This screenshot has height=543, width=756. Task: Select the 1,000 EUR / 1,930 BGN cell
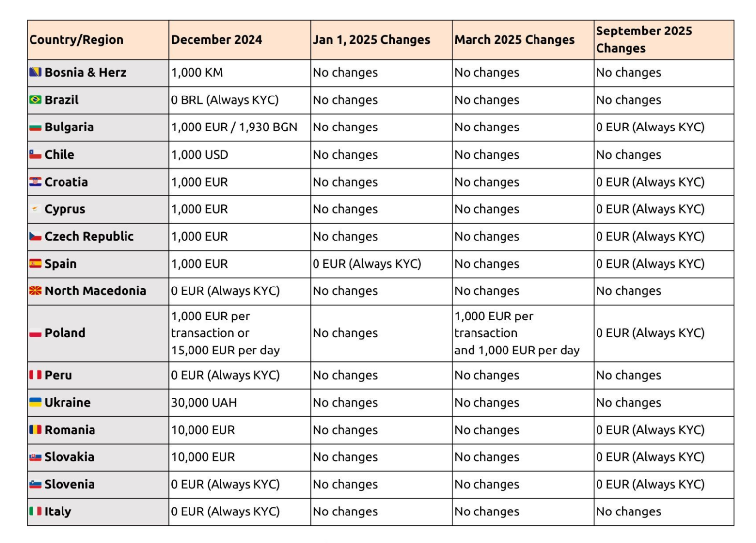pyautogui.click(x=234, y=128)
